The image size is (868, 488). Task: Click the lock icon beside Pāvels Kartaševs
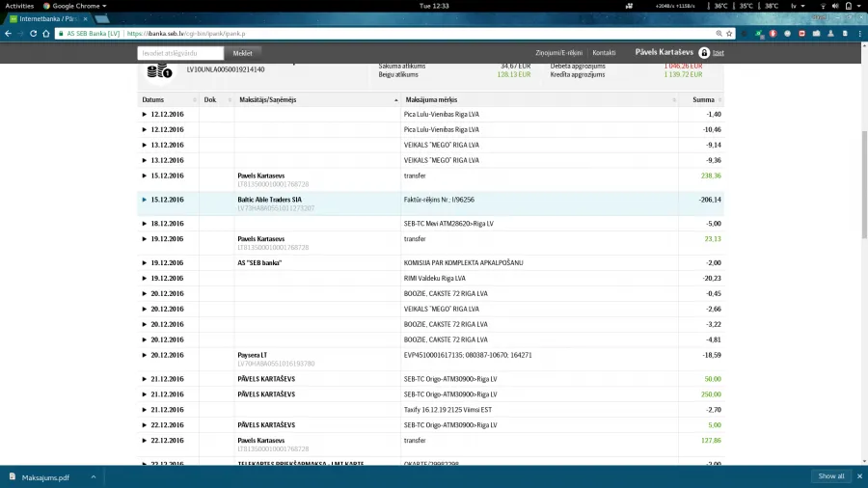tap(704, 53)
